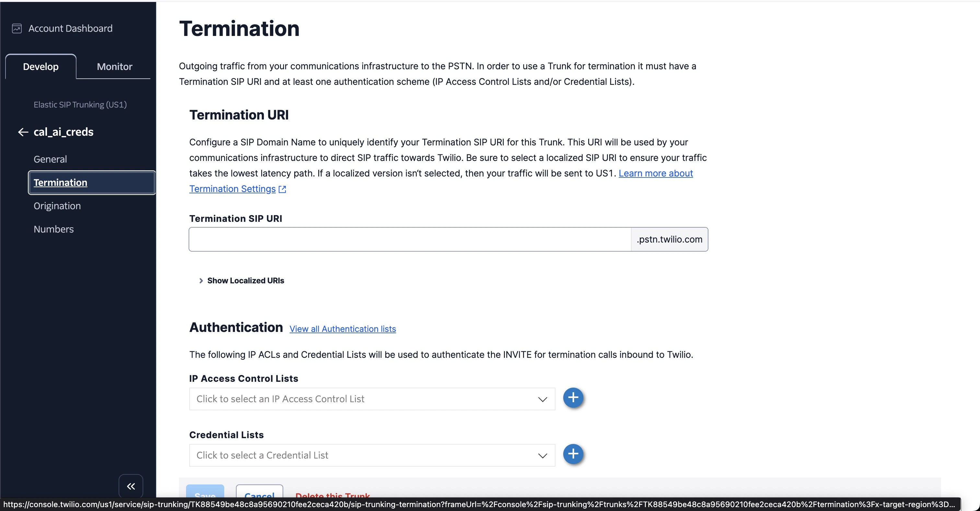Switch to the Develop tab
Viewport: 980px width, 511px height.
point(41,66)
